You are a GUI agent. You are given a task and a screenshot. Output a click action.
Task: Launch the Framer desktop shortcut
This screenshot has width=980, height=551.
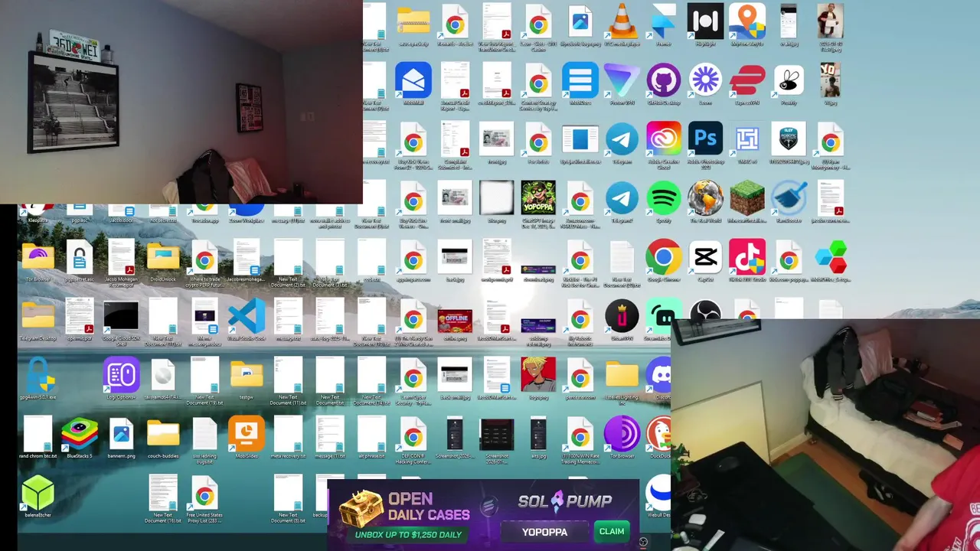point(663,22)
